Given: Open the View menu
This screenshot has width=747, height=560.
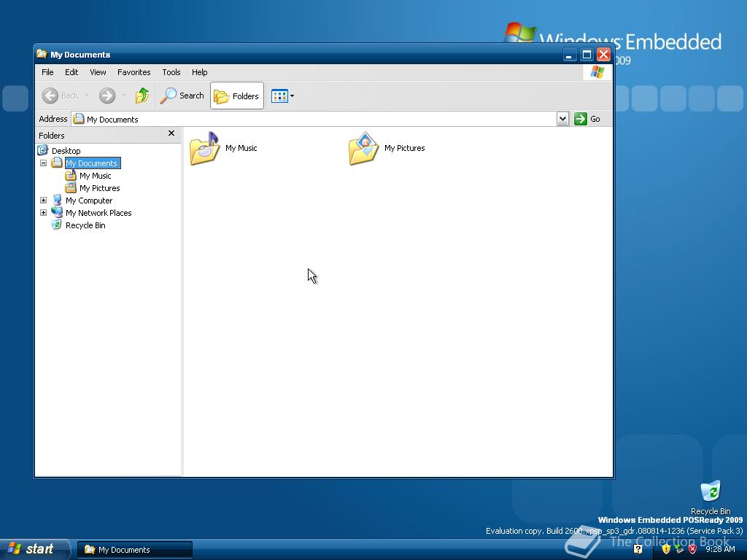Looking at the screenshot, I should pyautogui.click(x=98, y=72).
